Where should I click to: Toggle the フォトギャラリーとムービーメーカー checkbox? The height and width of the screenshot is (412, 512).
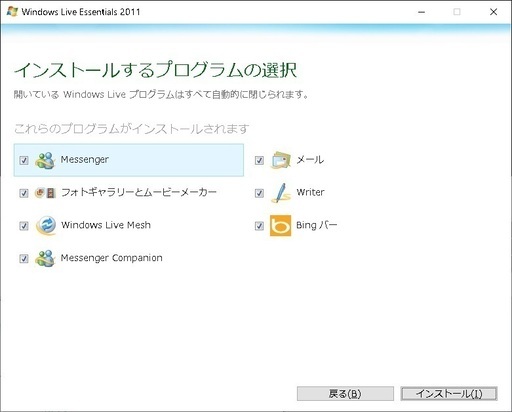tap(24, 193)
